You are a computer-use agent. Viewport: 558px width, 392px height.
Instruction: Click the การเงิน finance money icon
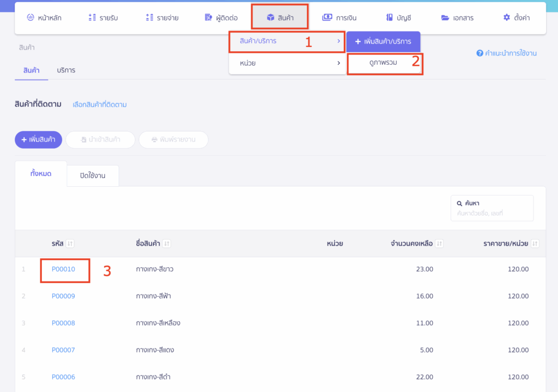(x=327, y=17)
